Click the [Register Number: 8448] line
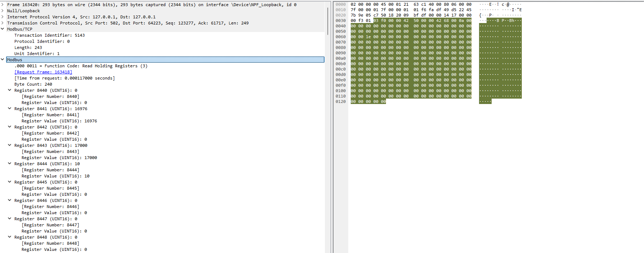The height and width of the screenshot is (253, 644). (50, 243)
